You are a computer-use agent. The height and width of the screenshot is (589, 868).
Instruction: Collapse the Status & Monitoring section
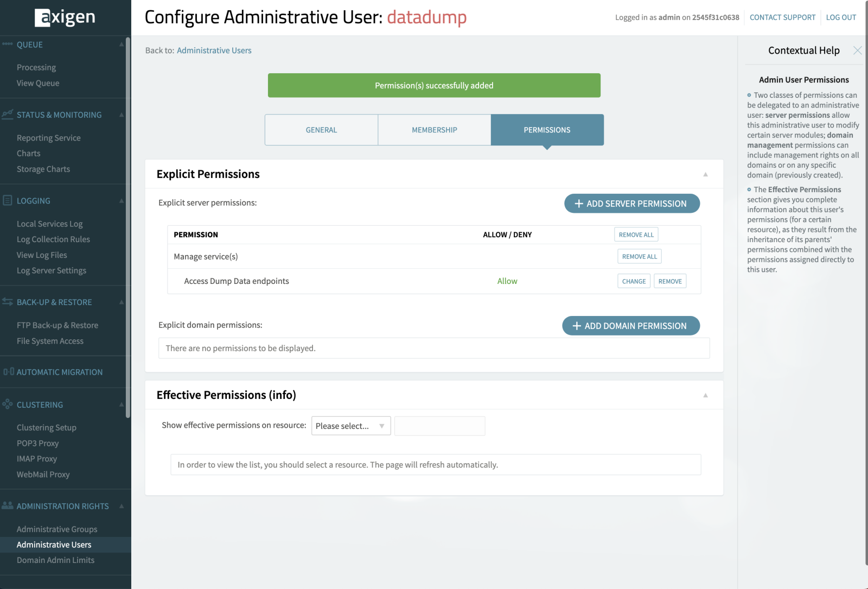[122, 115]
